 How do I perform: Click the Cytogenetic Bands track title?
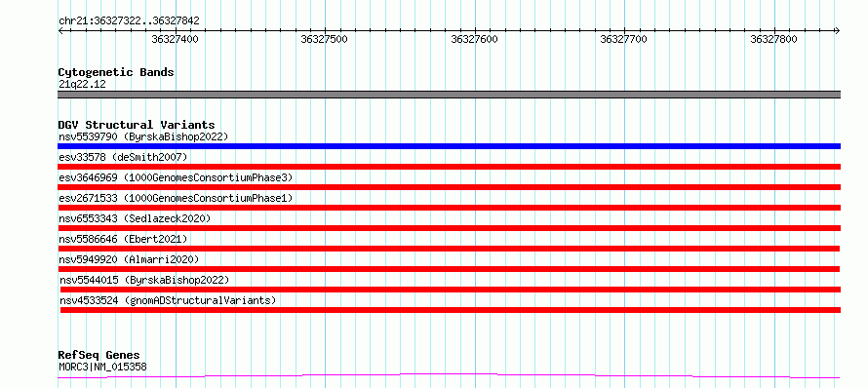click(116, 72)
